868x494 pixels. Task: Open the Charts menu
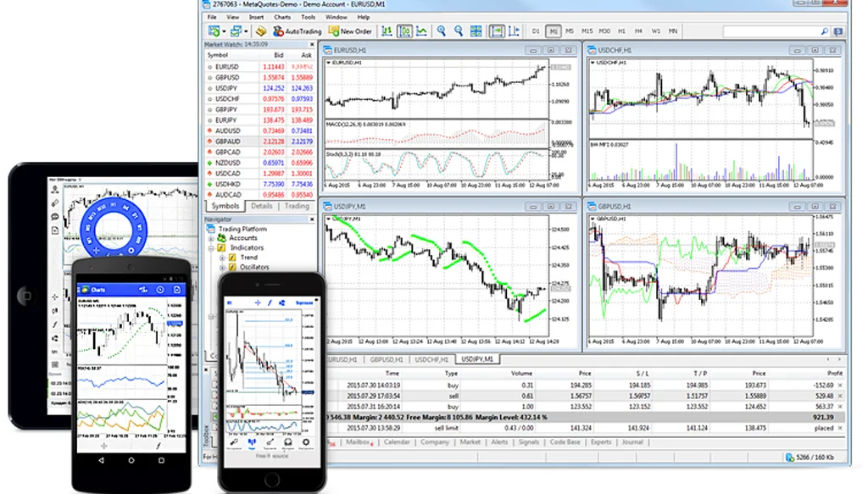click(x=282, y=17)
